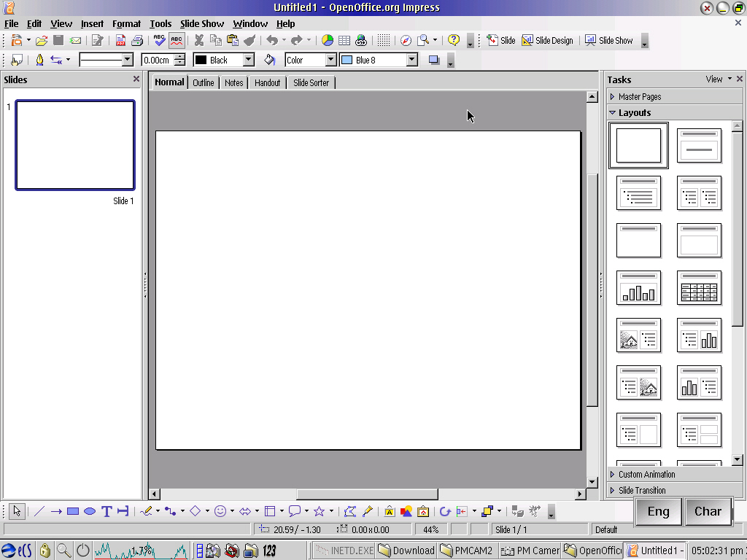
Task: Select the Rectangle drawing tool
Action: pos(73,511)
